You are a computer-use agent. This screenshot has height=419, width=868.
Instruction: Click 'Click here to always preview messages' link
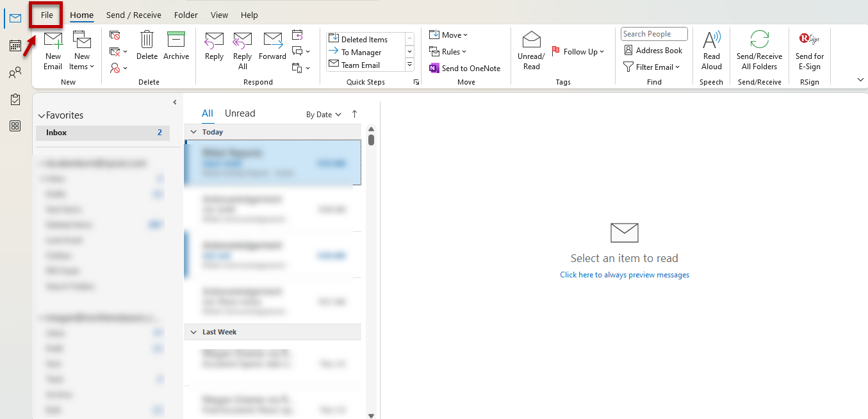click(x=625, y=275)
